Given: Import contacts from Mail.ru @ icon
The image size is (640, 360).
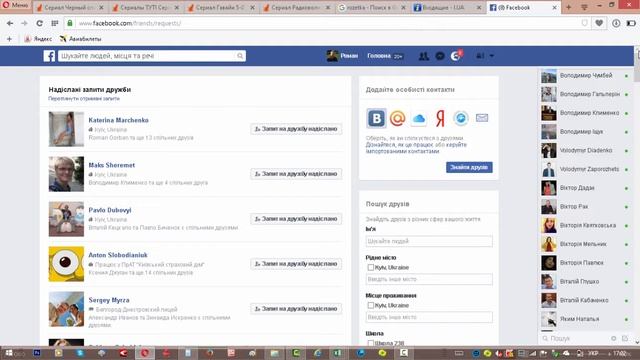Looking at the screenshot, I should [x=397, y=118].
